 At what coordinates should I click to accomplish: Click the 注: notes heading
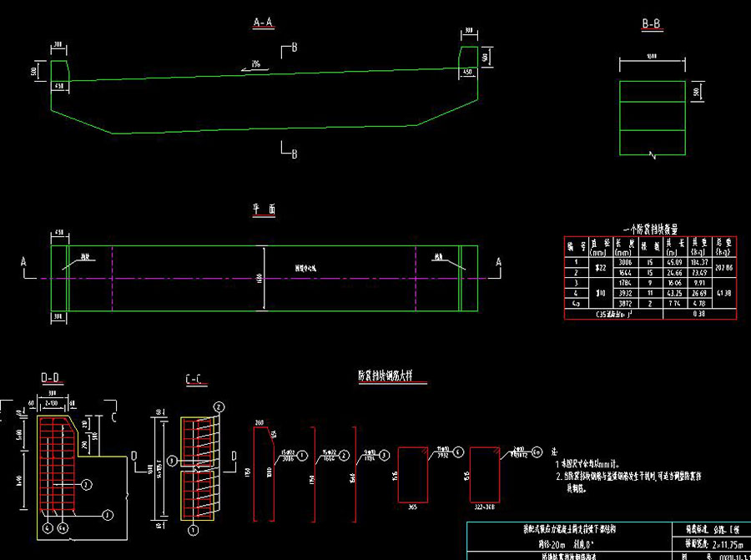(x=555, y=452)
